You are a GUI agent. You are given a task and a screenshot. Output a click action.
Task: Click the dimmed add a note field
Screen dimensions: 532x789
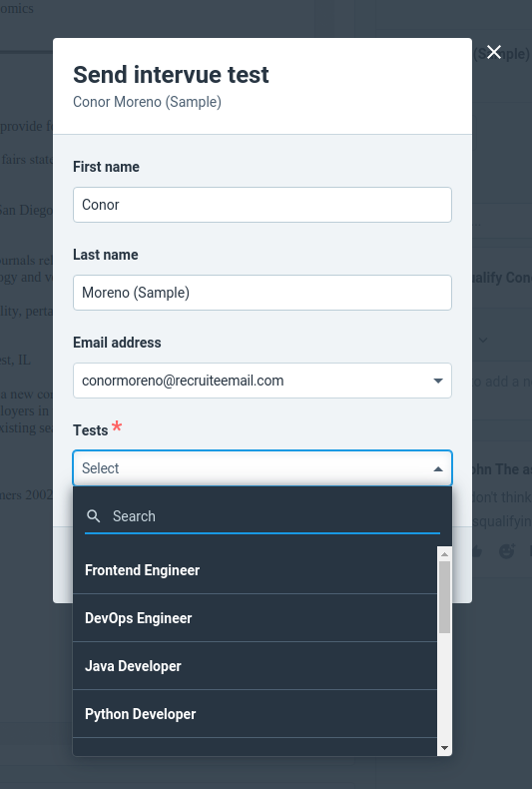pos(501,382)
